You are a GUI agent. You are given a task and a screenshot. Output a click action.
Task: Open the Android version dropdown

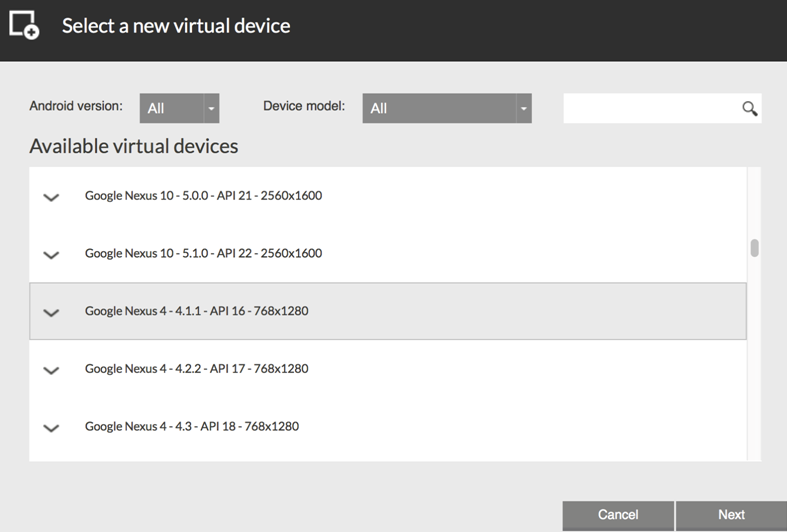(x=179, y=108)
